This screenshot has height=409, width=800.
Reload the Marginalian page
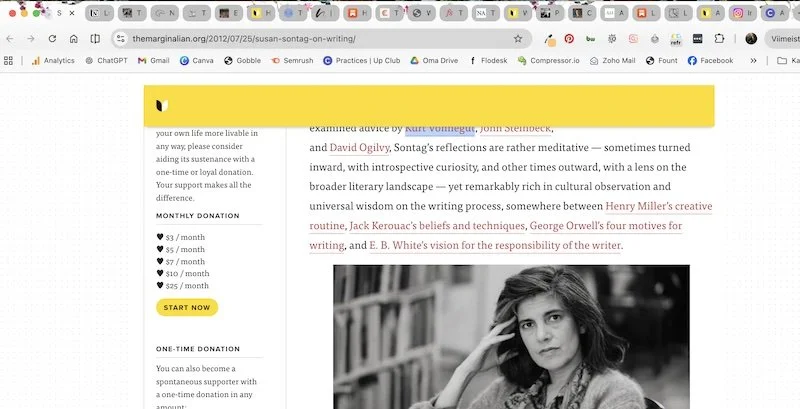pos(52,39)
